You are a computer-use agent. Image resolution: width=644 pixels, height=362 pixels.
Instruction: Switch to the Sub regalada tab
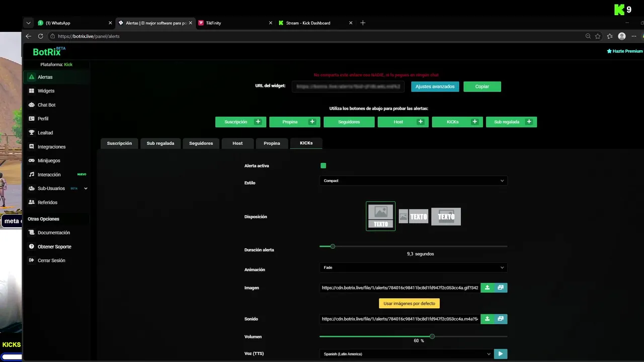160,143
